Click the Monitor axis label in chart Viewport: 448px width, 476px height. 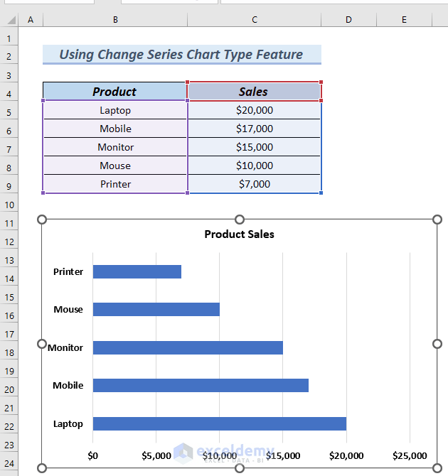(65, 347)
